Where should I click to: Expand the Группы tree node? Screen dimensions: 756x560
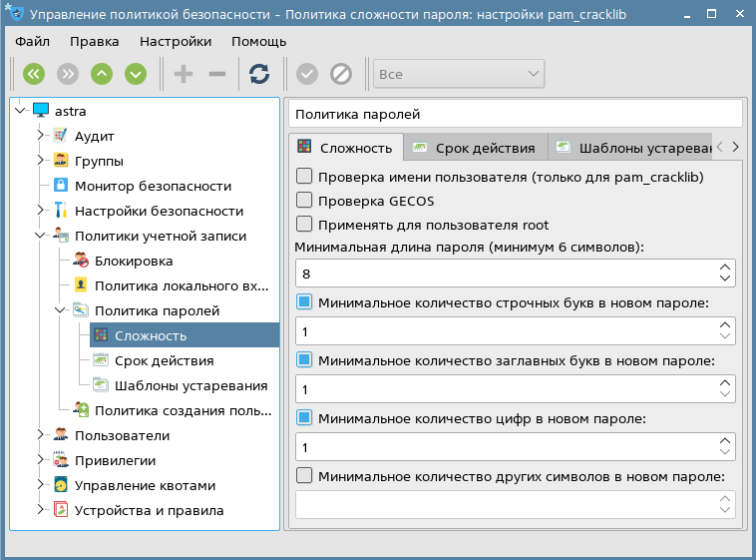(41, 161)
